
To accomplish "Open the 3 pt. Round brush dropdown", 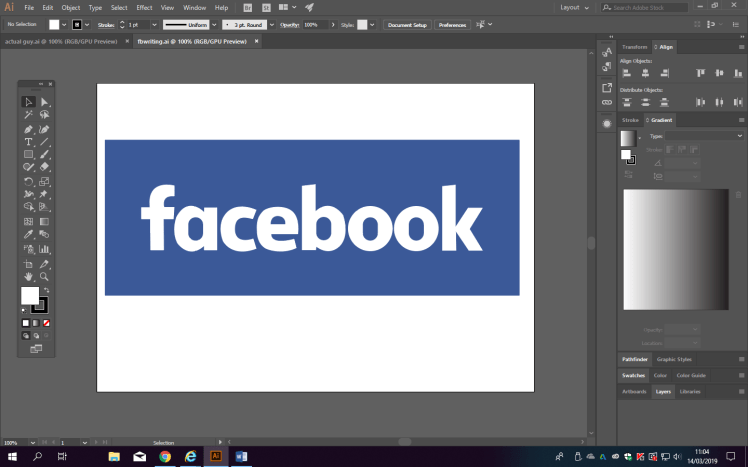I will (272, 25).
